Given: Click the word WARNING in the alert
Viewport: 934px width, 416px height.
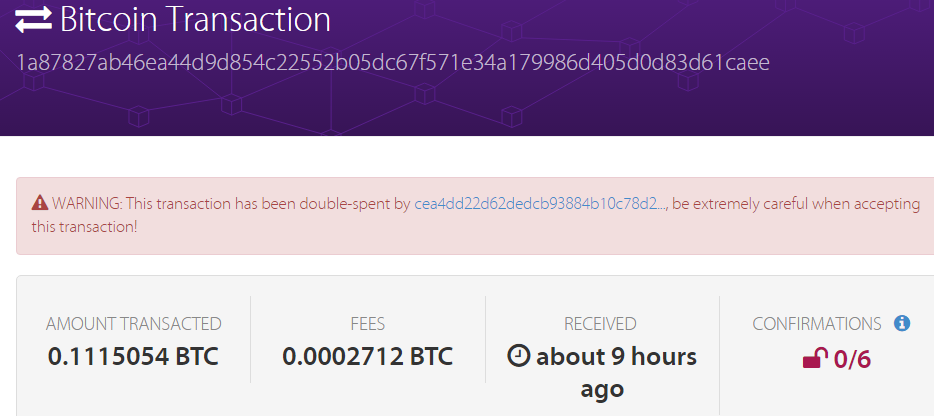Looking at the screenshot, I should (87, 204).
